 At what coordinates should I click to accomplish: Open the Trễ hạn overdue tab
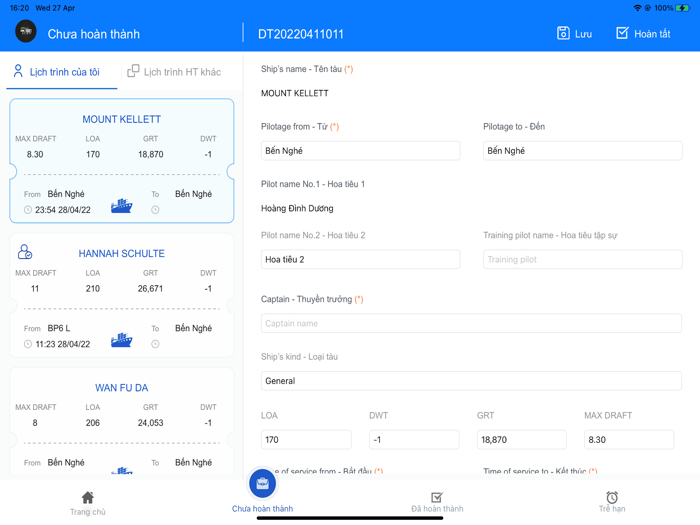tap(612, 503)
